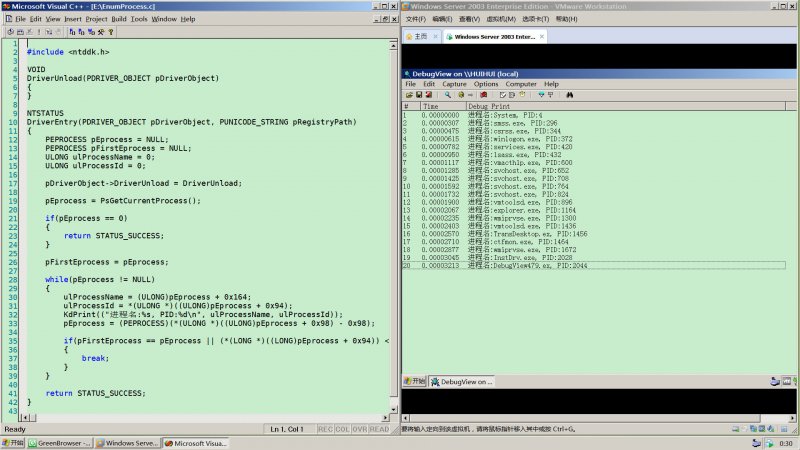The width and height of the screenshot is (800, 450).
Task: Click the DebugView title bar magnifier icon
Action: coord(407,74)
